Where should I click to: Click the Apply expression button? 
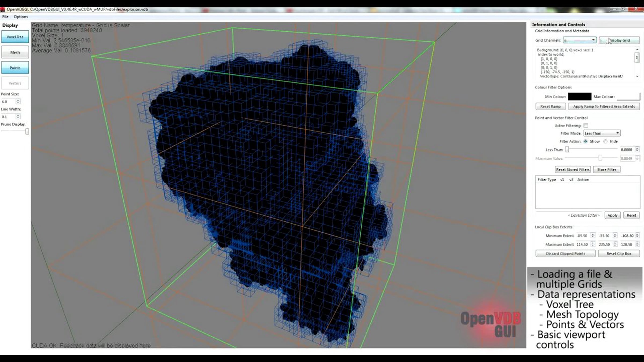tap(613, 215)
